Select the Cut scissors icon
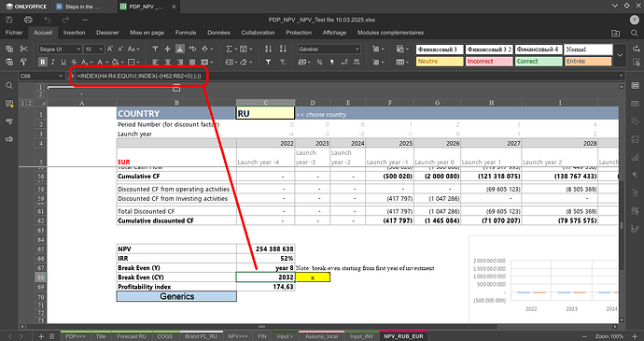This screenshot has height=341, width=644. pos(23,49)
